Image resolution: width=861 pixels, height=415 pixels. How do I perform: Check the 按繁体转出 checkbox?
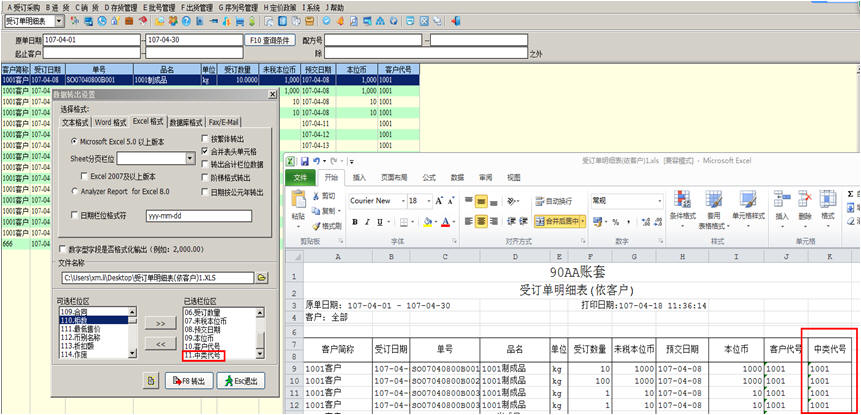click(205, 138)
